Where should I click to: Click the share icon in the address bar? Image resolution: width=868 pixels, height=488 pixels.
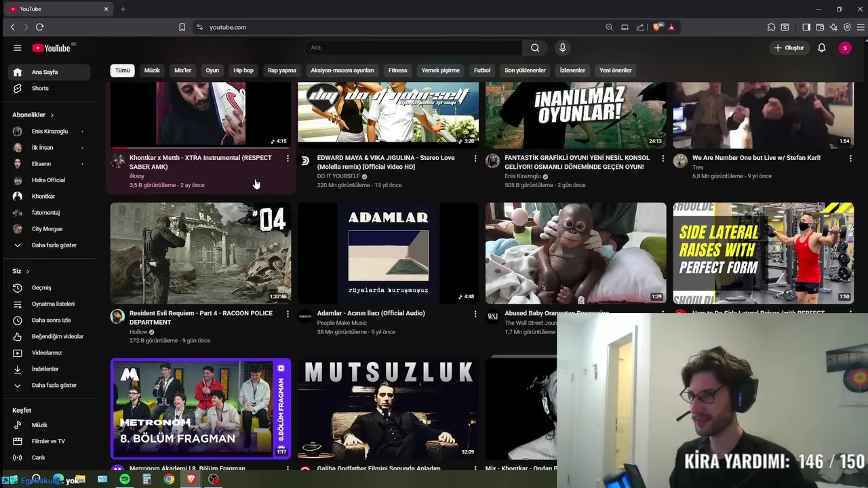point(639,27)
